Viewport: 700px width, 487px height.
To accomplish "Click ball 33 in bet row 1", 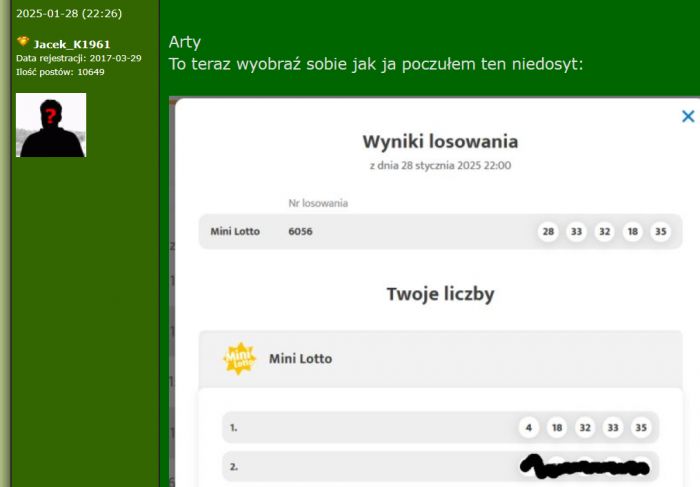I will (x=613, y=428).
